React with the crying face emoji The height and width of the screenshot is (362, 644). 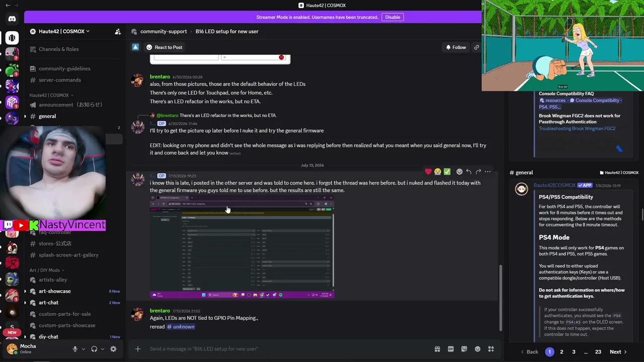click(x=438, y=172)
